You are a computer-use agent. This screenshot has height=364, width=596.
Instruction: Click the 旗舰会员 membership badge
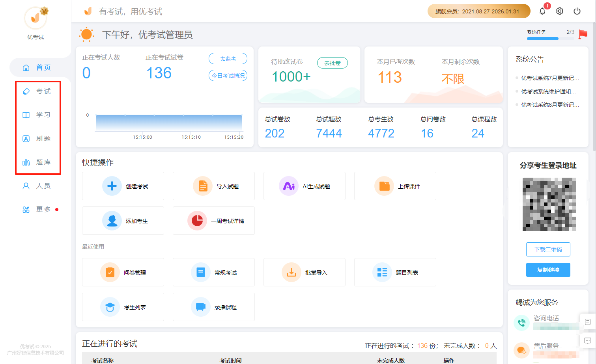(x=479, y=11)
